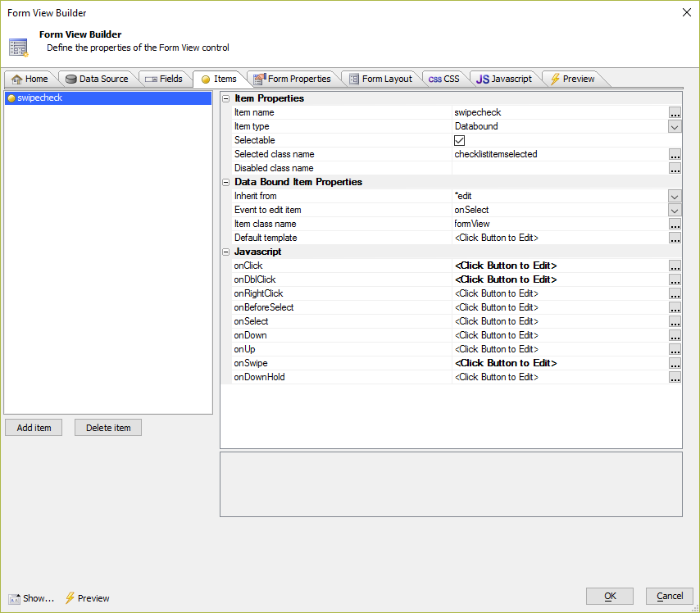Image resolution: width=700 pixels, height=613 pixels.
Task: Click ellipsis button for onClick event
Action: (x=675, y=266)
